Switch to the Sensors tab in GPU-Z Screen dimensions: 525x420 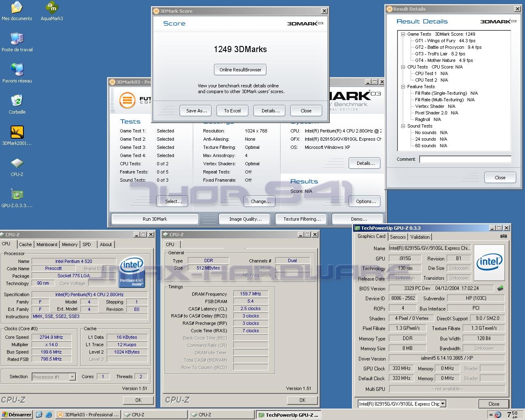(x=398, y=237)
